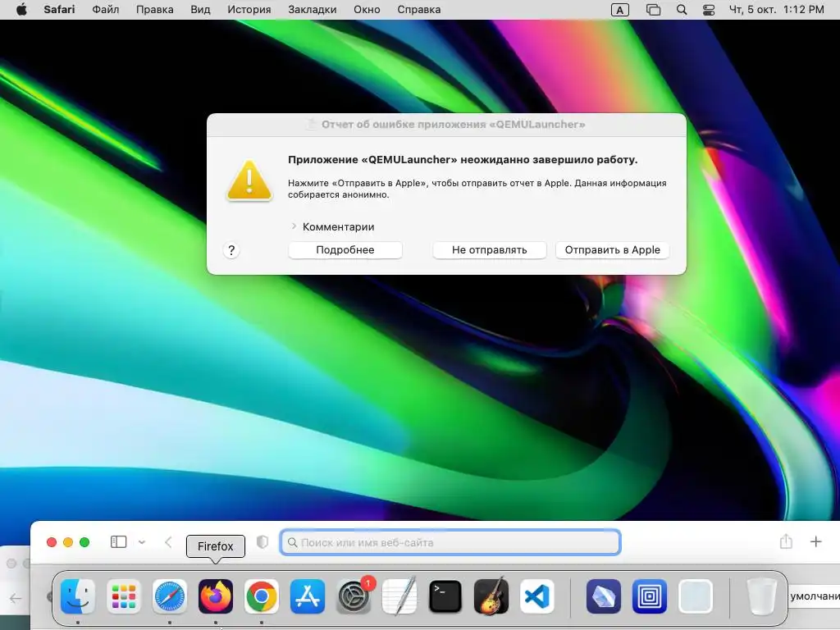
Task: Launch Firefox from the Dock
Action: [216, 596]
